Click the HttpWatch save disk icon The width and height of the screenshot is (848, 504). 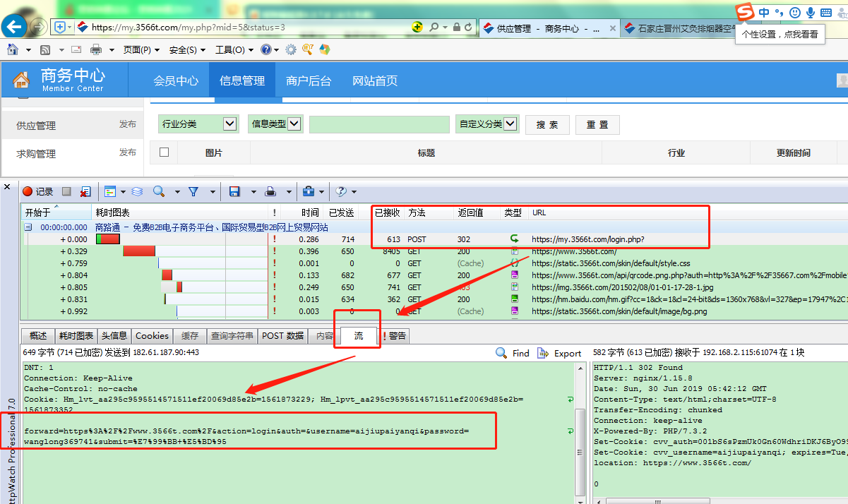click(x=234, y=191)
